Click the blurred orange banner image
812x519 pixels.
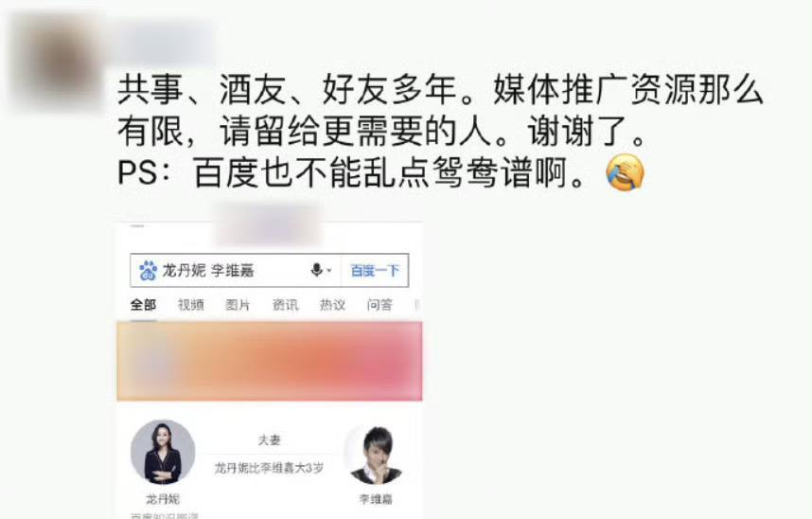pos(270,361)
